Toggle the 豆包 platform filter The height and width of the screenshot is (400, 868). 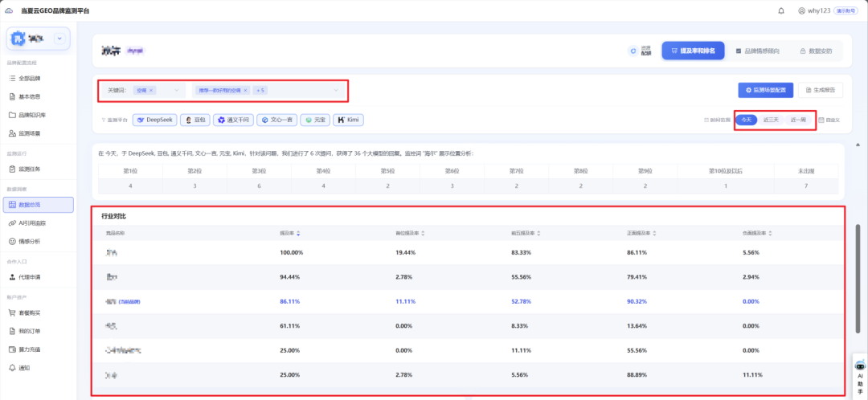tap(194, 120)
